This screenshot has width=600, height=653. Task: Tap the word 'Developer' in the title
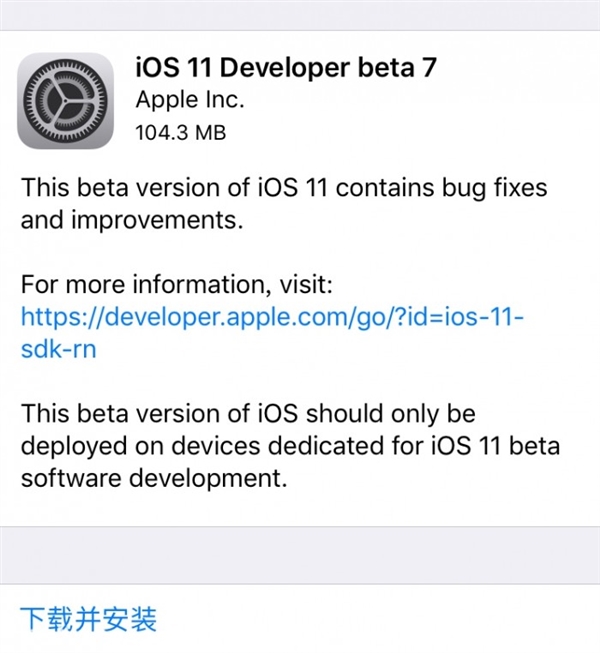tap(285, 68)
